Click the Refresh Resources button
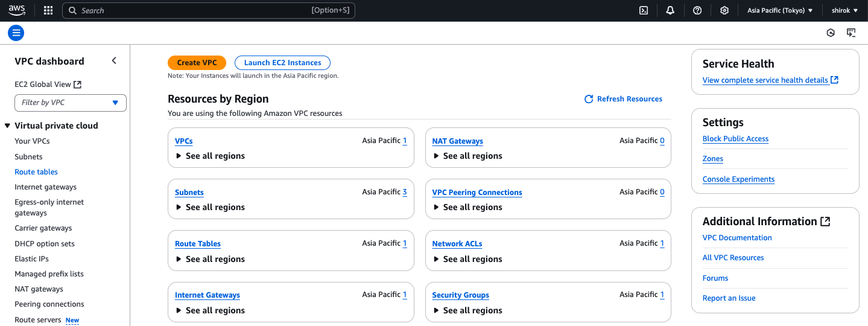The image size is (868, 326). (x=623, y=99)
